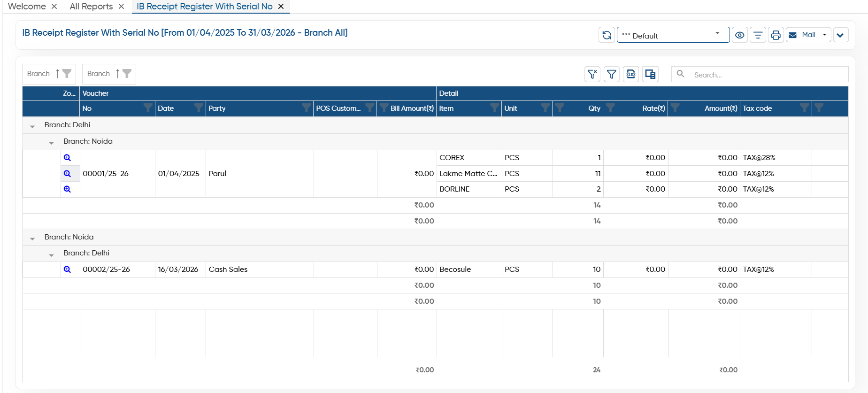868x393 pixels.
Task: Zoom into the COREX row
Action: pos(67,158)
